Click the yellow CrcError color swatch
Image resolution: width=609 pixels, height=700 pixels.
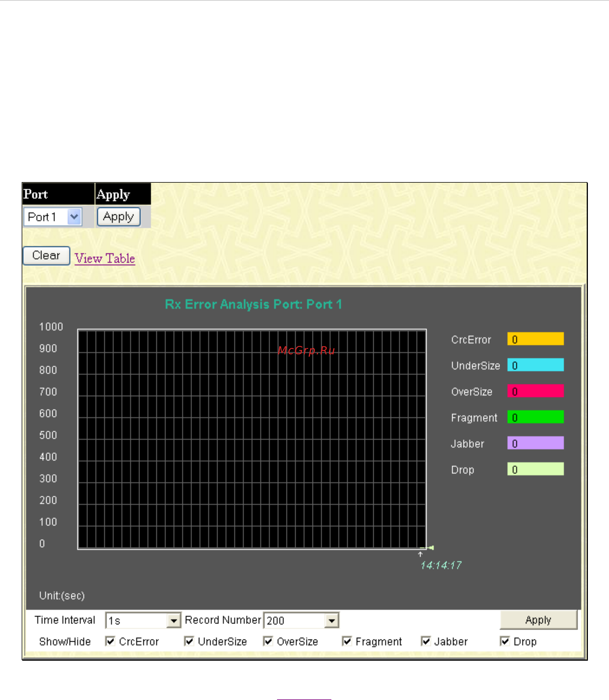[535, 339]
